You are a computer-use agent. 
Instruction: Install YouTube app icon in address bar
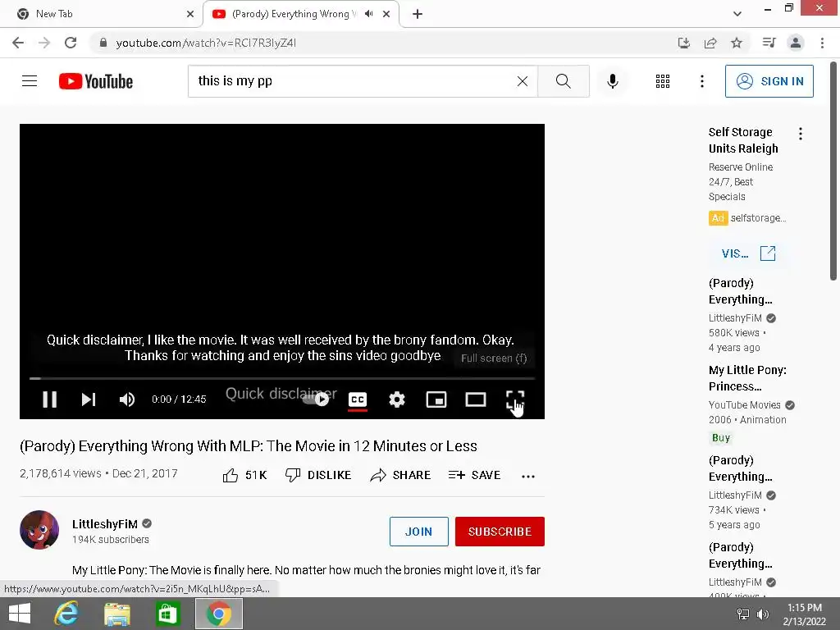(x=684, y=43)
